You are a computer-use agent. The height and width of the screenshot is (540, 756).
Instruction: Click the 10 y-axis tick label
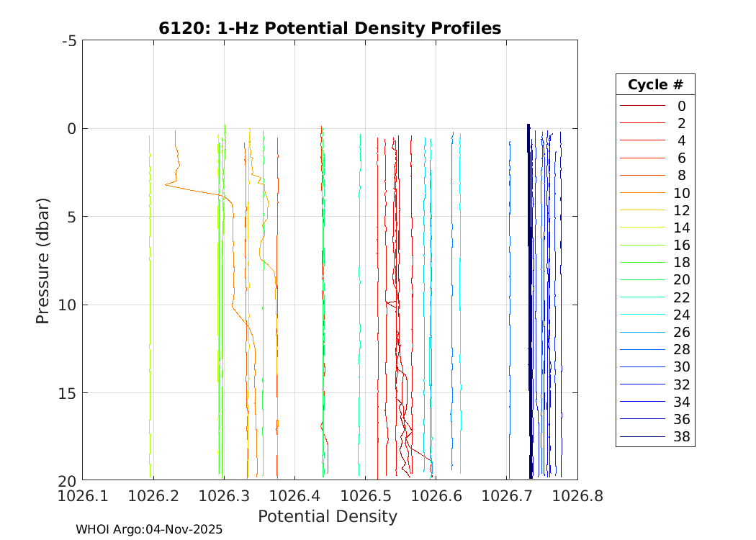(x=67, y=305)
